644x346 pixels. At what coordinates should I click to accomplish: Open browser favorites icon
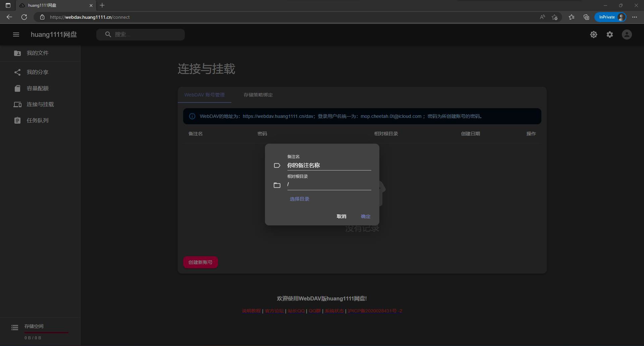(x=571, y=17)
